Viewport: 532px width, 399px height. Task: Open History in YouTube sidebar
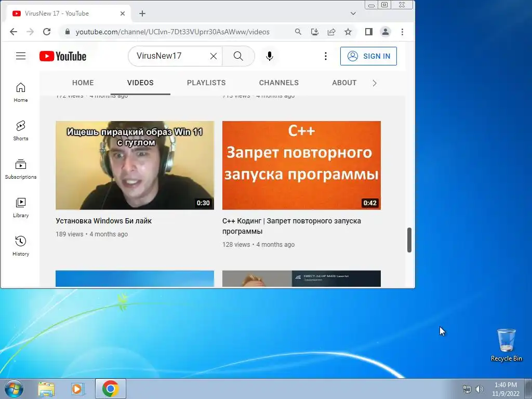pyautogui.click(x=21, y=246)
